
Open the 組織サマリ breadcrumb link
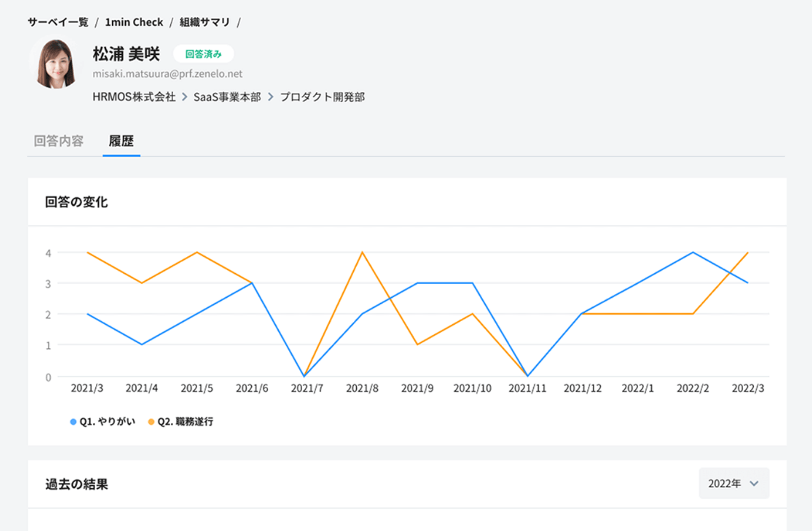(x=205, y=22)
